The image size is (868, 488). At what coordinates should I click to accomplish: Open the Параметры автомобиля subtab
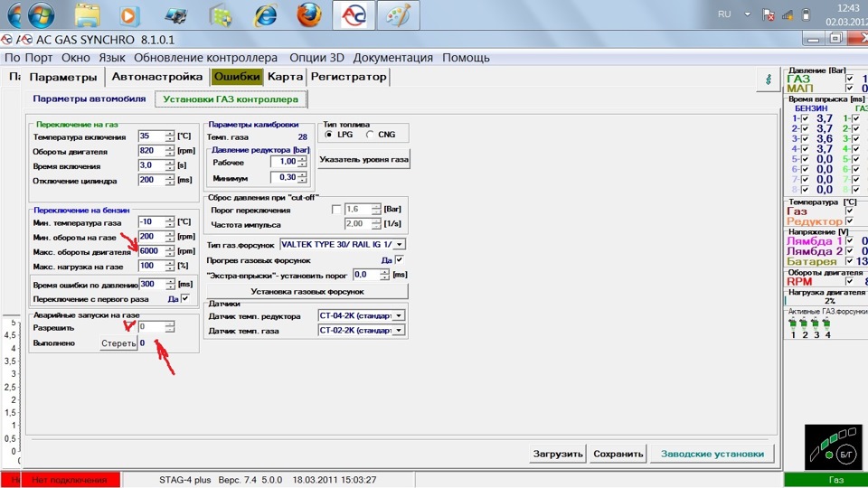(x=90, y=99)
